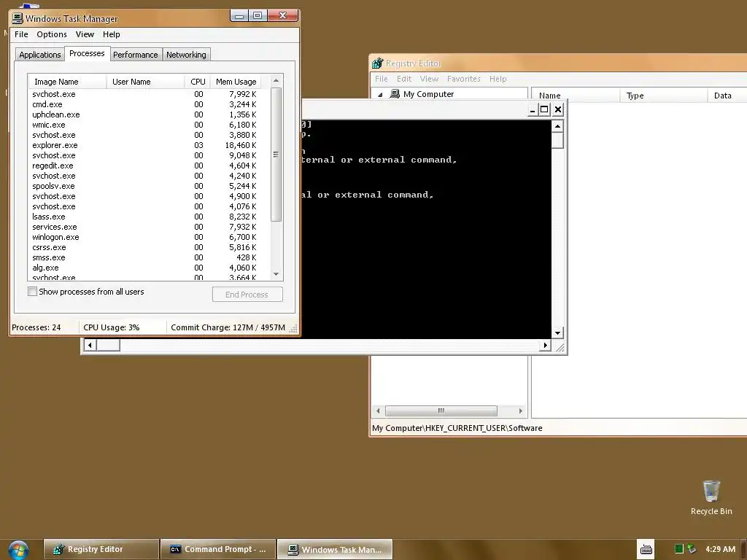Click the network connection tray icon
The height and width of the screenshot is (560, 747).
[692, 549]
